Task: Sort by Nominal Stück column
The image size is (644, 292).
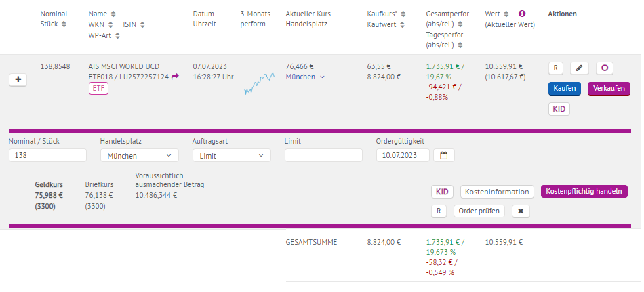Action: pos(64,24)
